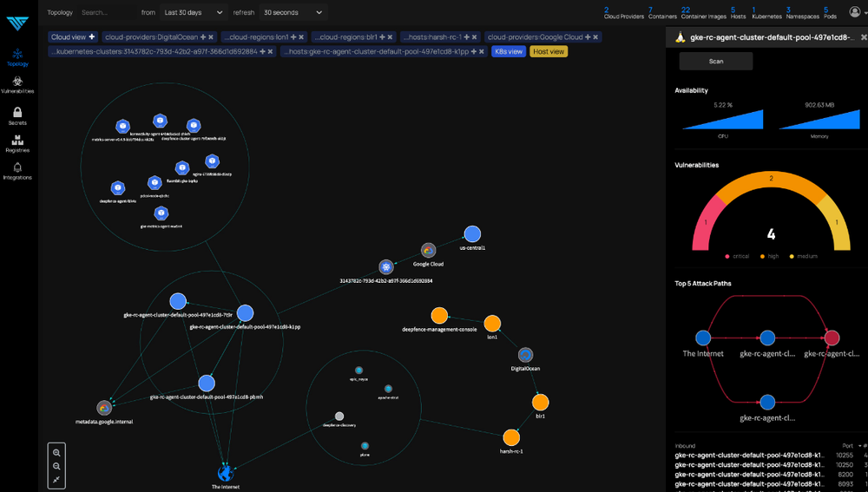Screen dimensions: 868x492
Task: Open the Secrets section in the sidebar
Action: 17,116
